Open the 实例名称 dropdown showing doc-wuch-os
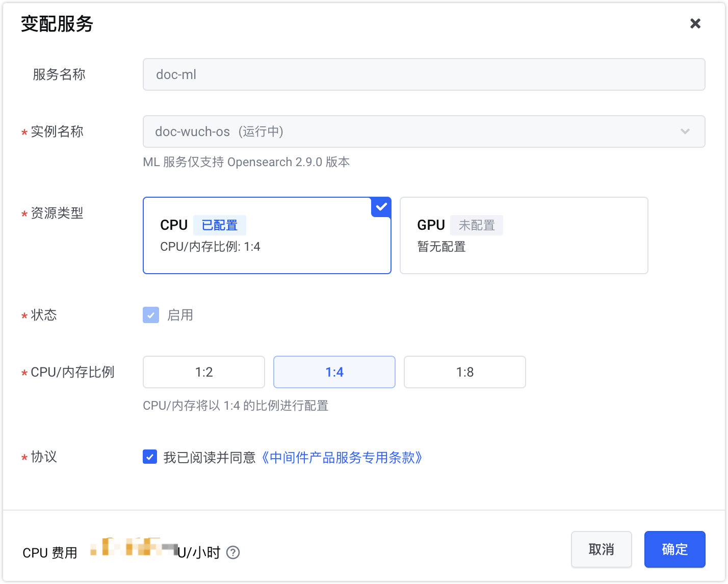The width and height of the screenshot is (728, 584). 424,131
